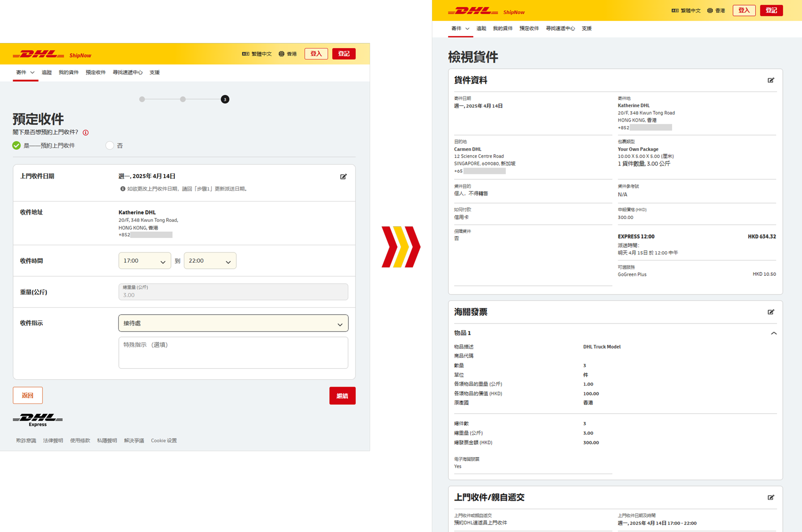Click the info icon beside 閣下是否想預約上門收件
This screenshot has height=532, width=802.
(86, 133)
